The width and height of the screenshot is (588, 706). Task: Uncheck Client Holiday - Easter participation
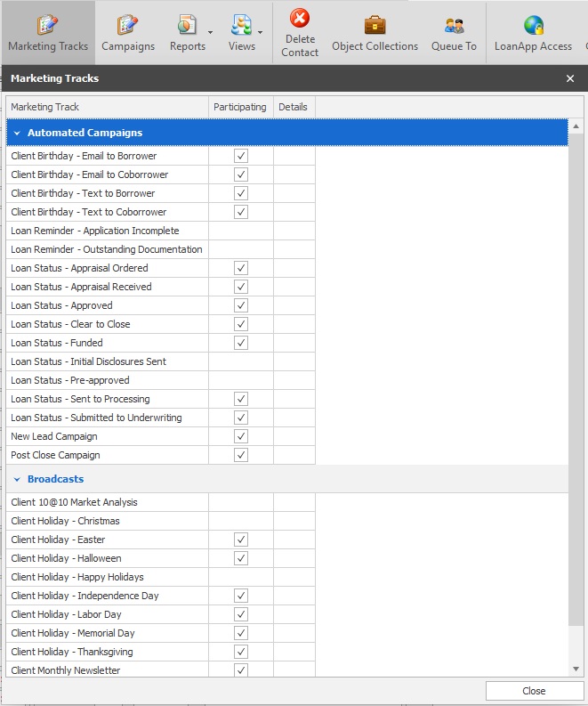tap(241, 540)
